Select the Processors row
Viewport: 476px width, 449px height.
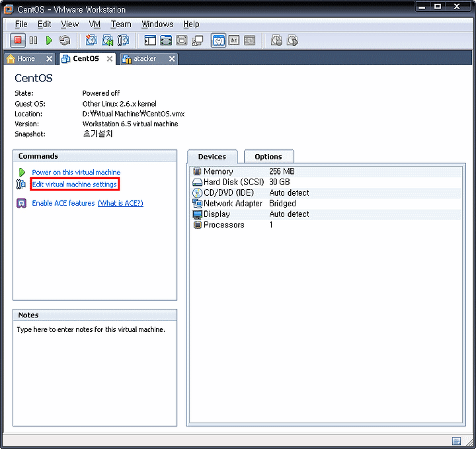pos(326,225)
